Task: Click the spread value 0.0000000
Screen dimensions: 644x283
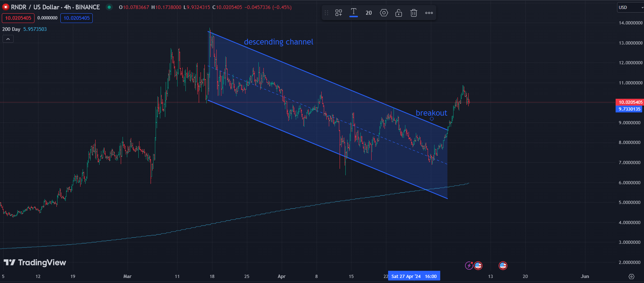Action: click(47, 18)
